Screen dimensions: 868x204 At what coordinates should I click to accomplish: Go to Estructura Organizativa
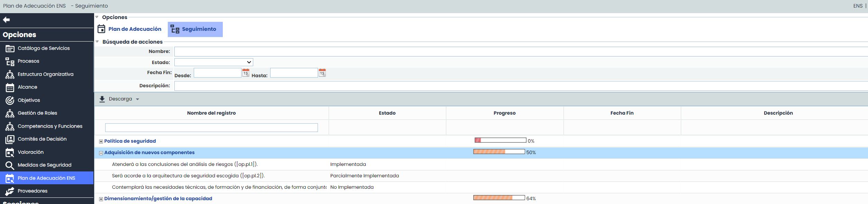point(45,74)
